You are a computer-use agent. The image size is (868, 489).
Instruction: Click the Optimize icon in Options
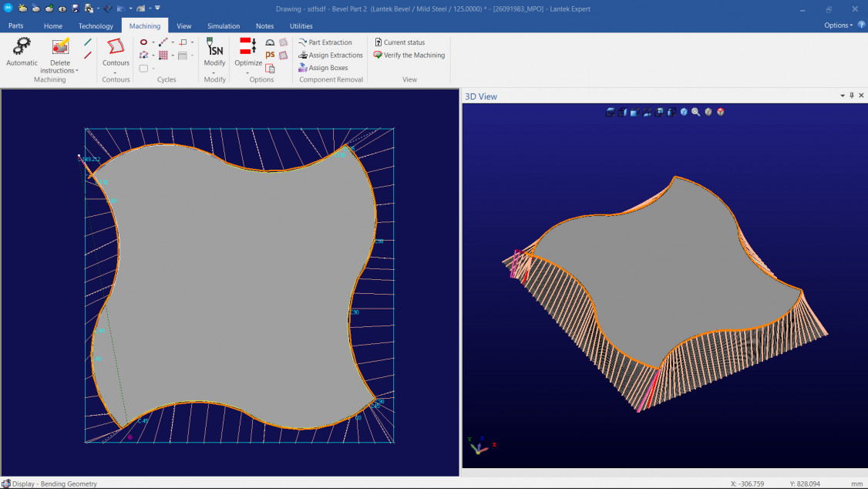tap(248, 47)
